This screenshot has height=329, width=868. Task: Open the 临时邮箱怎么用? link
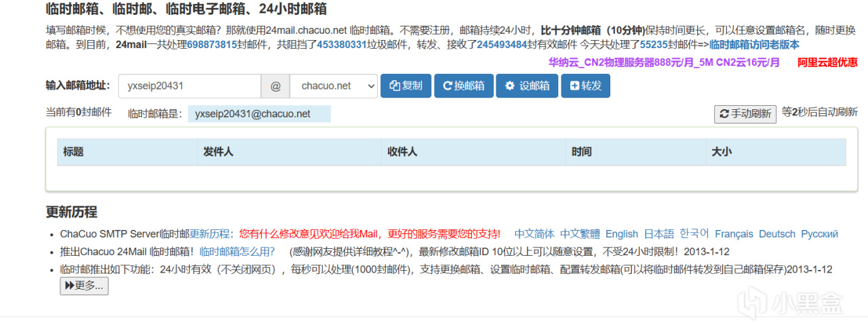(x=237, y=252)
